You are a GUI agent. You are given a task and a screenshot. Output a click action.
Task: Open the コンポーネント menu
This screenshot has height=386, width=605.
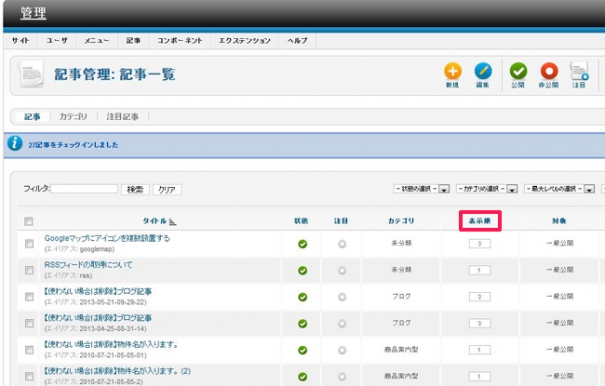[180, 41]
